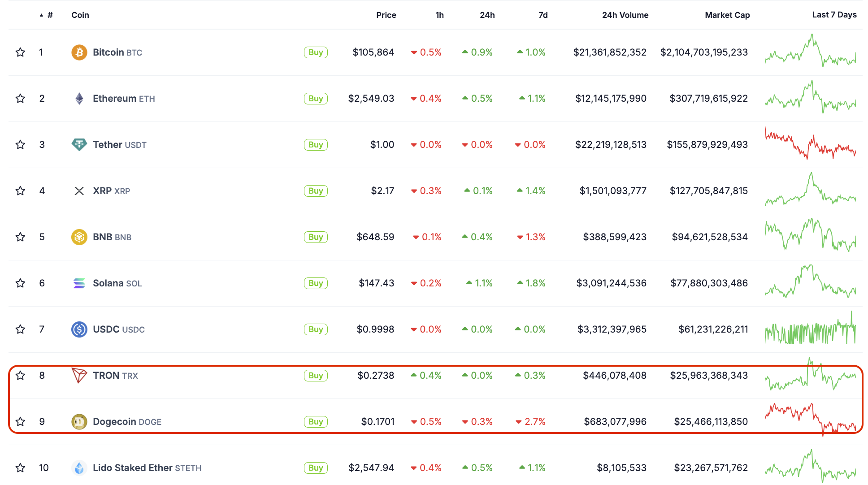868x485 pixels.
Task: Toggle the favorite star for Bitcoin
Action: (20, 52)
